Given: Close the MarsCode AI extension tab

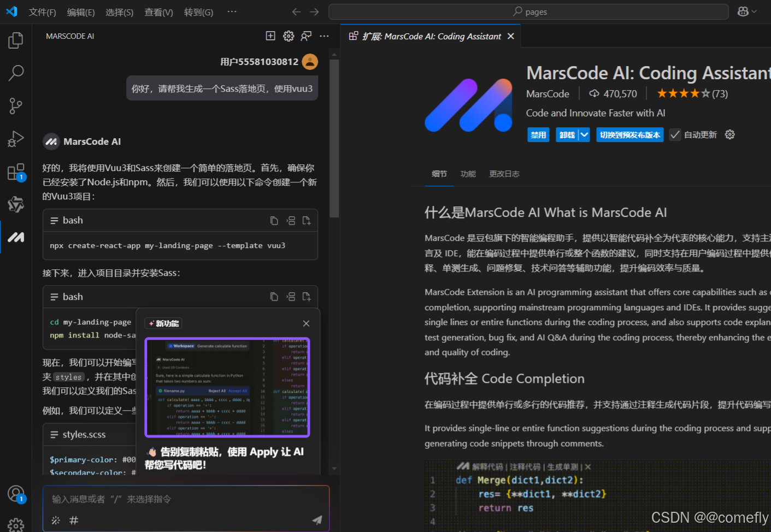Looking at the screenshot, I should [x=511, y=36].
